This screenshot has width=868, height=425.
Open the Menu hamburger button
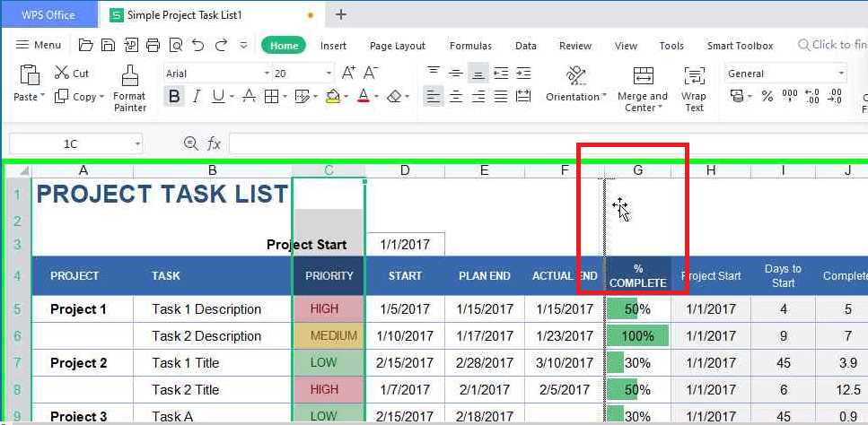[x=39, y=46]
